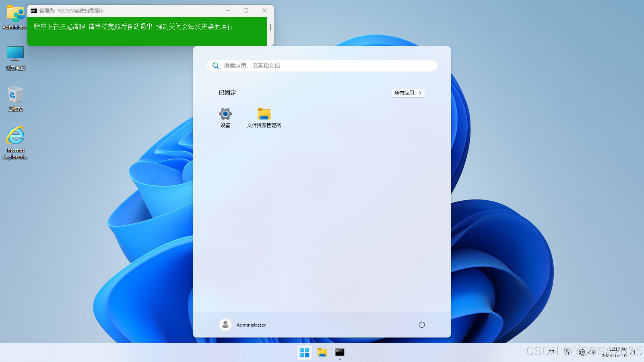Viewport: 644px width, 362px height.
Task: Click the YCDISM console window icon
Action: 34,11
